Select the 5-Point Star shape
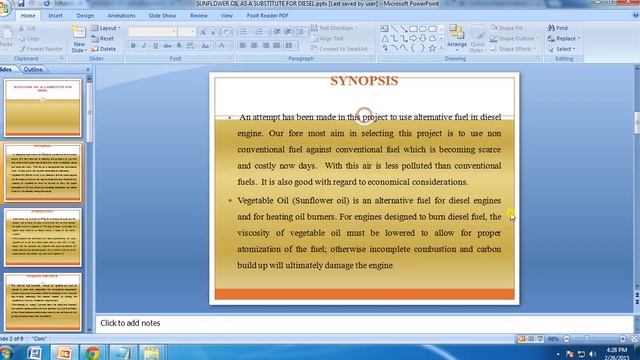Image resolution: width=640 pixels, height=360 pixels. (x=432, y=49)
